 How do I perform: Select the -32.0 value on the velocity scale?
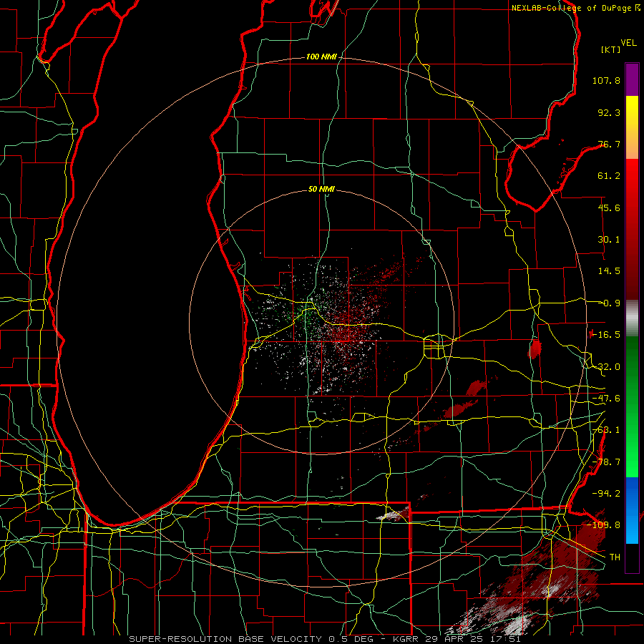[x=606, y=367]
